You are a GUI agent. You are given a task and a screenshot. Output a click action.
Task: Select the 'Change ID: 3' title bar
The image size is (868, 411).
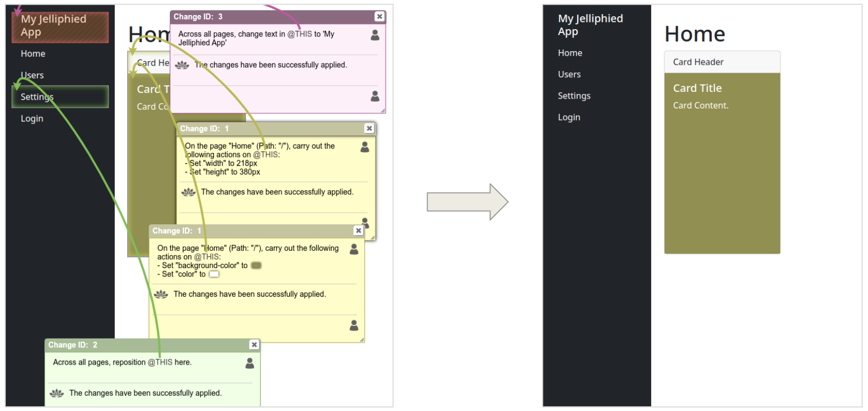[x=278, y=17]
